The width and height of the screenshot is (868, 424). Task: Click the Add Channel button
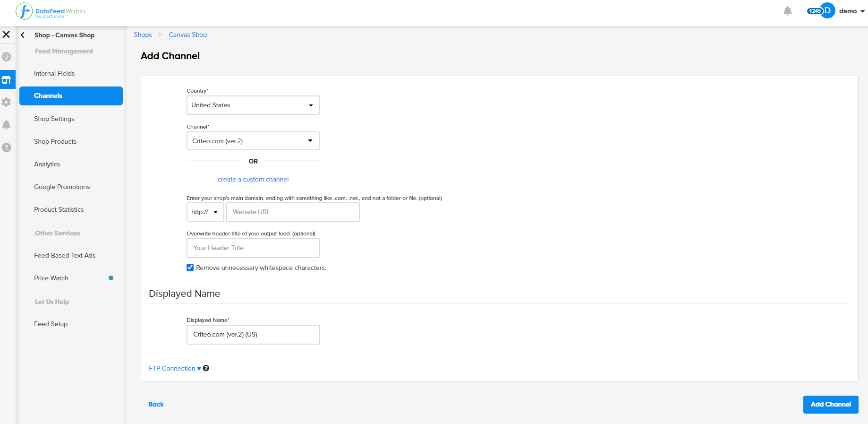pos(831,405)
